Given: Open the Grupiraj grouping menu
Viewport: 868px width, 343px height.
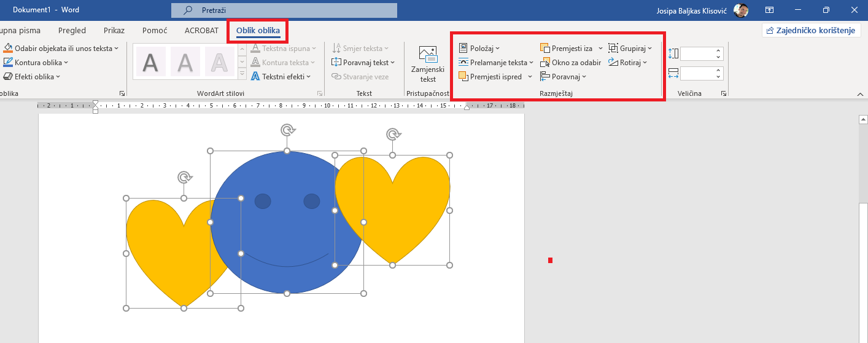Looking at the screenshot, I should 630,48.
